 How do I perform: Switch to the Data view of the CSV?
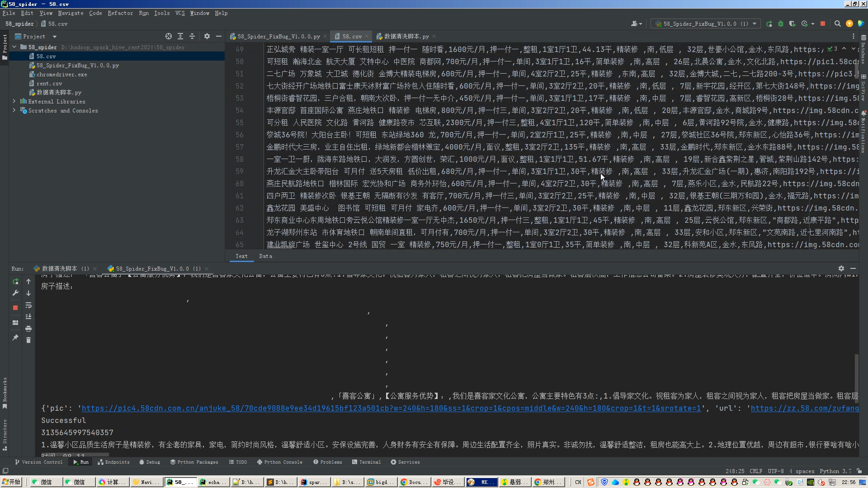pyautogui.click(x=265, y=256)
